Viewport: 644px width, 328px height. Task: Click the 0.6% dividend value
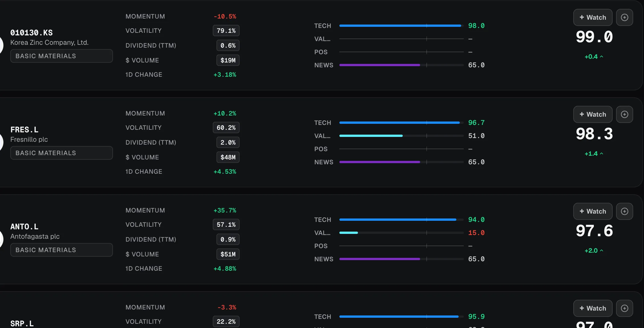228,45
